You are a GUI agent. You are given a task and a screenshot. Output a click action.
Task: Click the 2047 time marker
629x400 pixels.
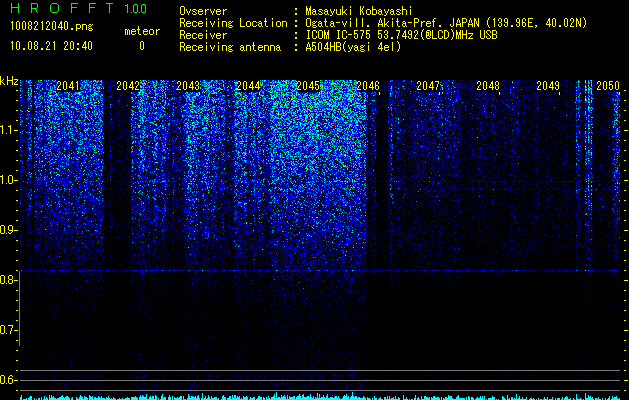pos(428,86)
